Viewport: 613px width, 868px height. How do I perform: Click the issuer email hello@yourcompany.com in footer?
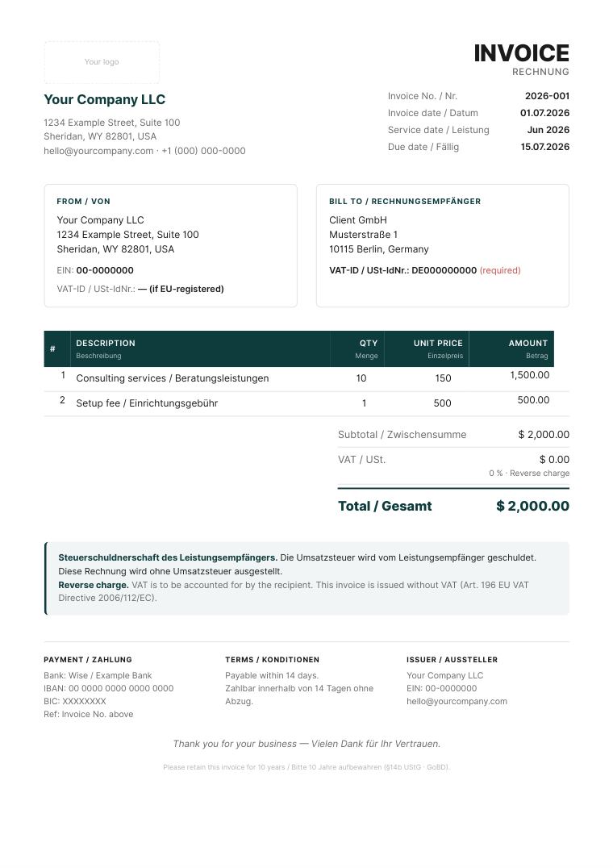click(x=457, y=701)
